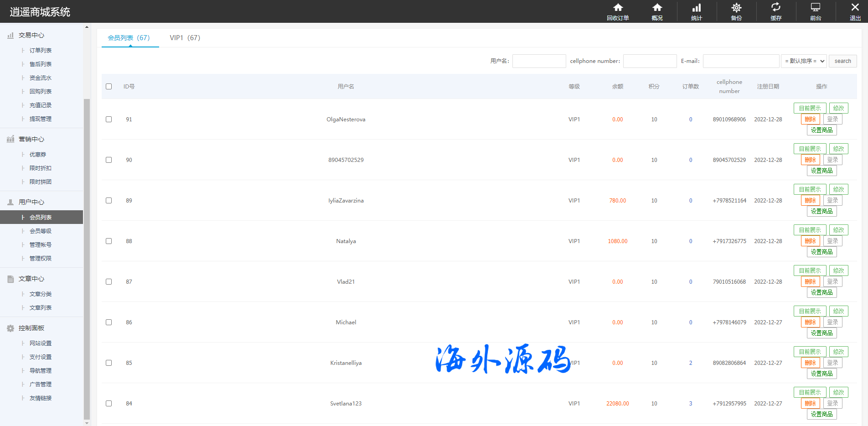Collapse the 交易中心 sidebar section

pyautogui.click(x=31, y=36)
